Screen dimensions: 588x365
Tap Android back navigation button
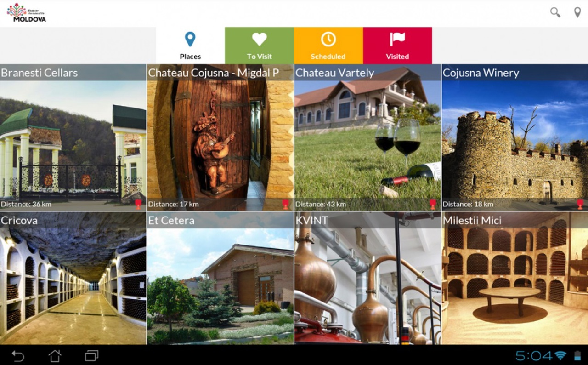pyautogui.click(x=18, y=355)
